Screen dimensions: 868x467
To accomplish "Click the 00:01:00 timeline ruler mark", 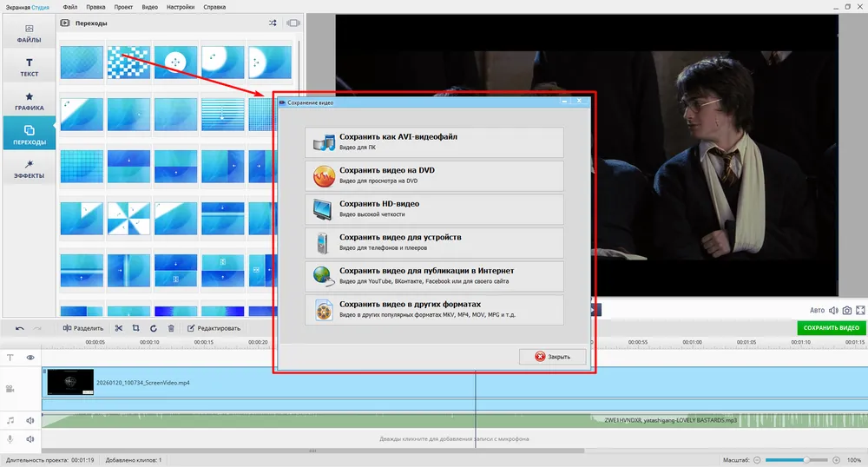I will coord(692,343).
